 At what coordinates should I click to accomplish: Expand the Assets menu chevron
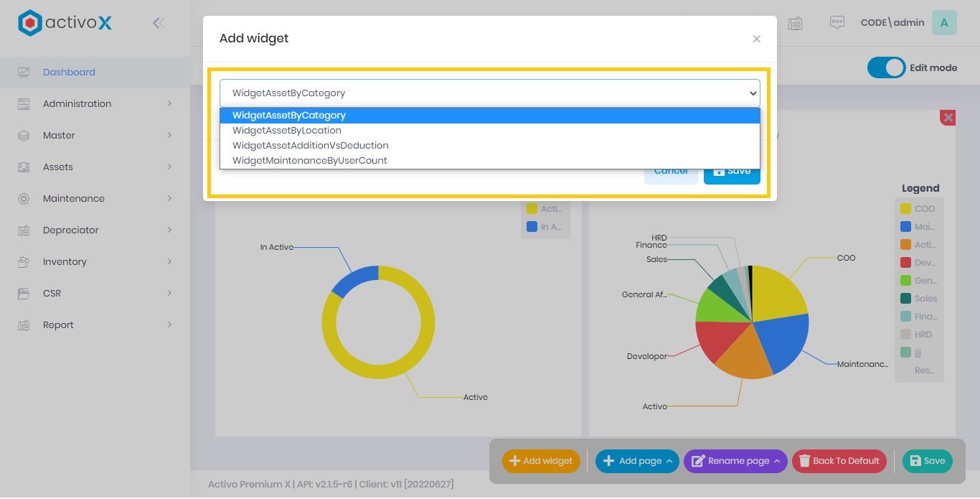(169, 167)
